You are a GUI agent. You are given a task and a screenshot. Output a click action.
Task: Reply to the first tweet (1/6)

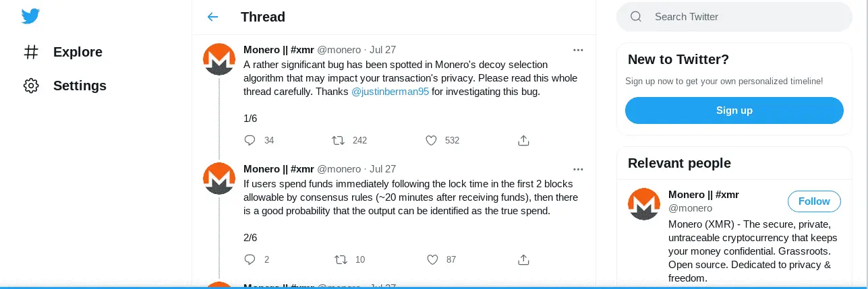(250, 140)
